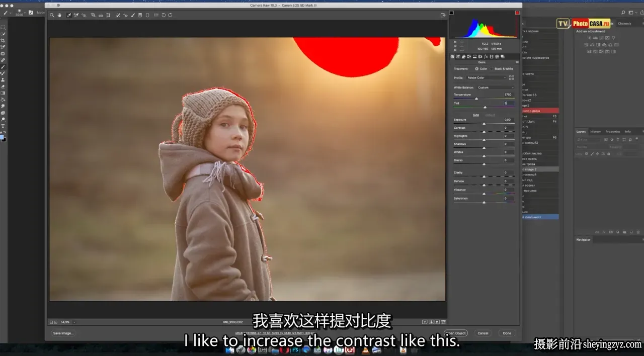The width and height of the screenshot is (644, 356).
Task: Click the Default tone link
Action: (490, 115)
